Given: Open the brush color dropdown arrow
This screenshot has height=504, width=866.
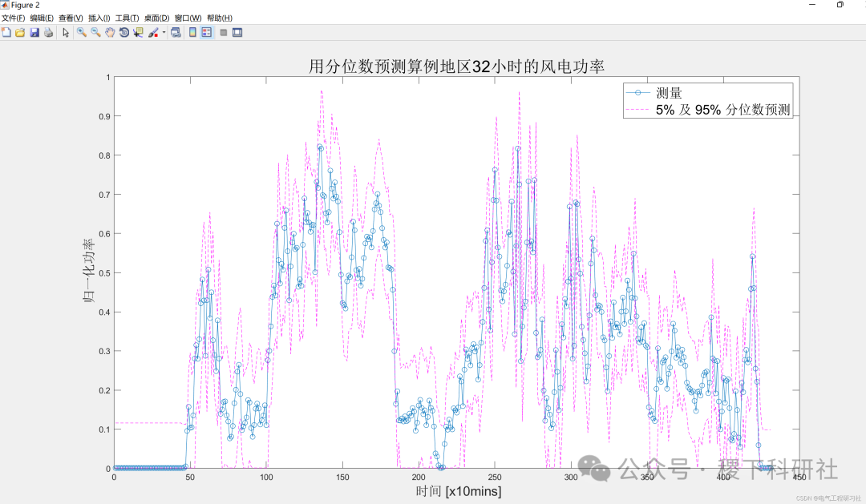Looking at the screenshot, I should coord(164,33).
